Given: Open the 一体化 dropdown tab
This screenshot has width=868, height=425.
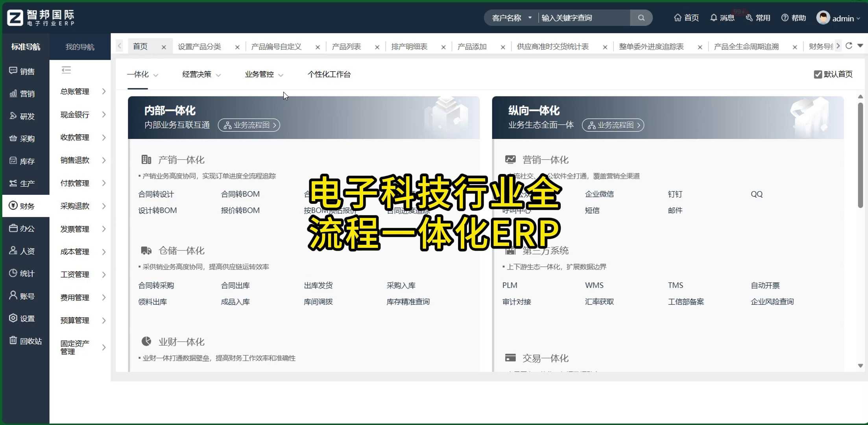Looking at the screenshot, I should pos(142,74).
